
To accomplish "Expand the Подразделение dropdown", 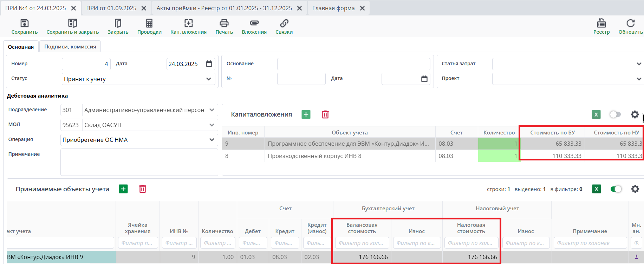I will click(x=212, y=110).
